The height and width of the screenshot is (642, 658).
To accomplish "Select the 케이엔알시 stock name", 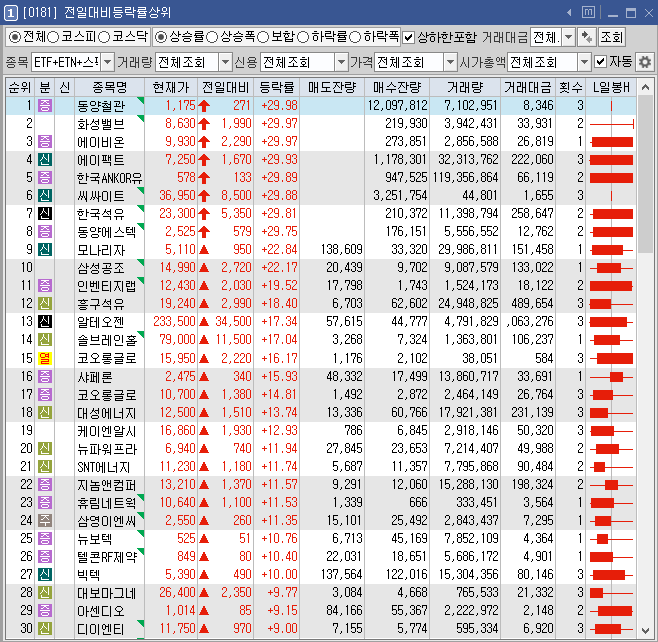I will tap(107, 431).
